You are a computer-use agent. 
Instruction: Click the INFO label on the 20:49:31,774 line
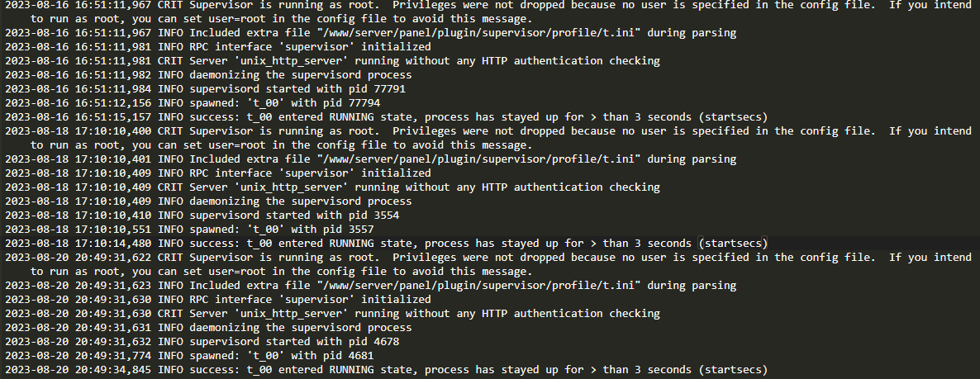[170, 356]
